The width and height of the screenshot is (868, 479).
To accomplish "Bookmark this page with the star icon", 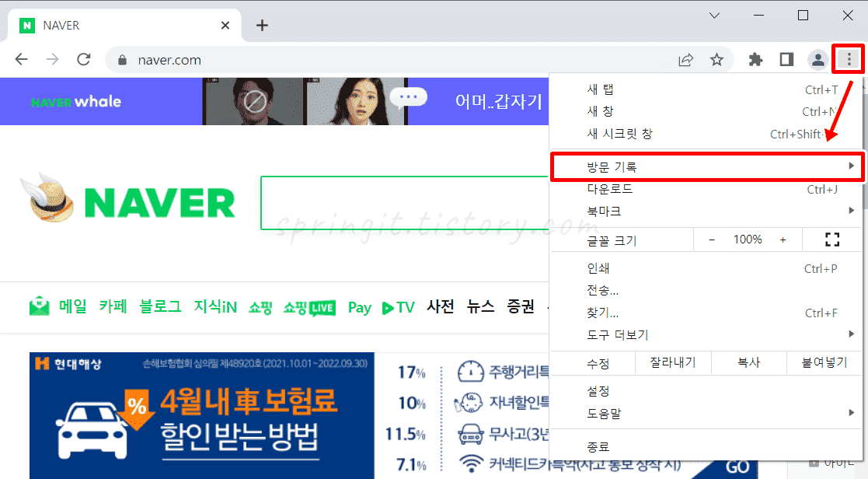I will [x=717, y=59].
